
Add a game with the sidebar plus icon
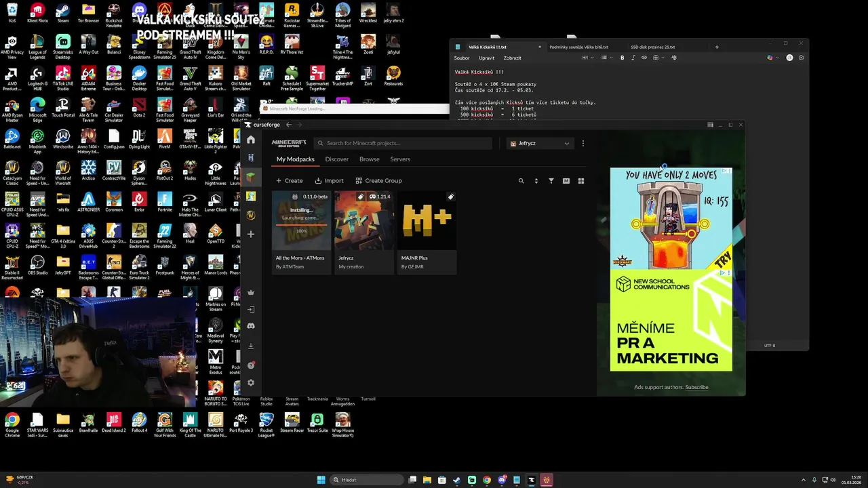(x=251, y=234)
